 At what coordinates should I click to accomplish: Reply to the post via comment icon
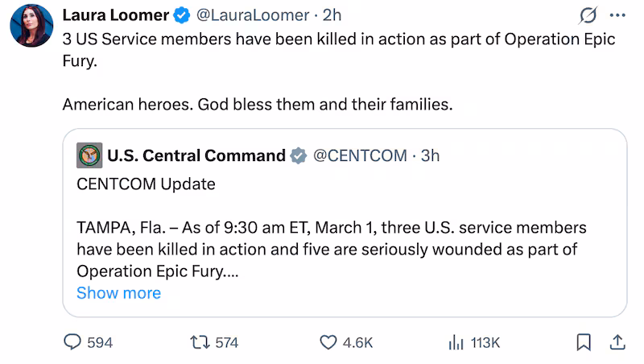[73, 342]
